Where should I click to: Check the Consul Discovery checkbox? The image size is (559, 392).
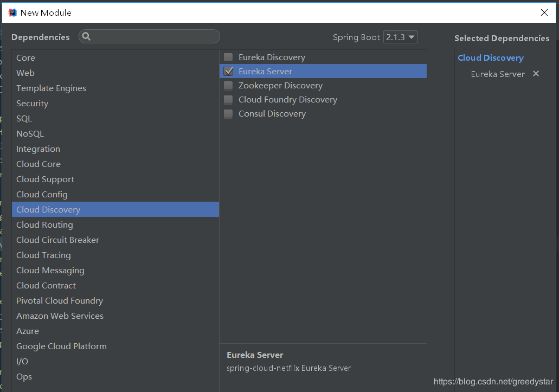tap(228, 114)
